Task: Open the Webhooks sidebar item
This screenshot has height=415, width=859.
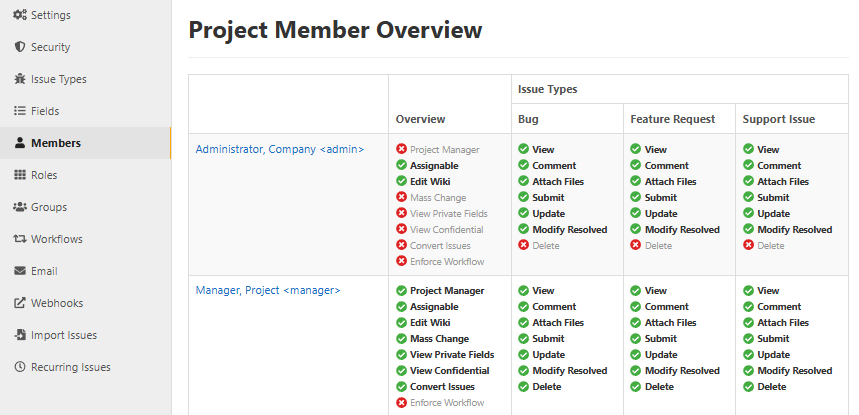Action: 85,303
